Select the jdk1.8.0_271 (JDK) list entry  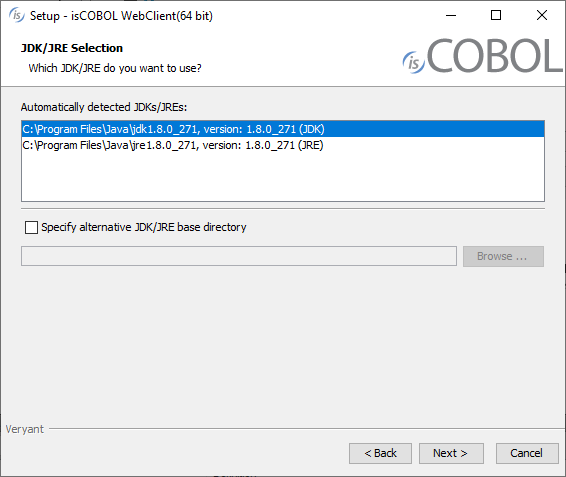point(283,129)
